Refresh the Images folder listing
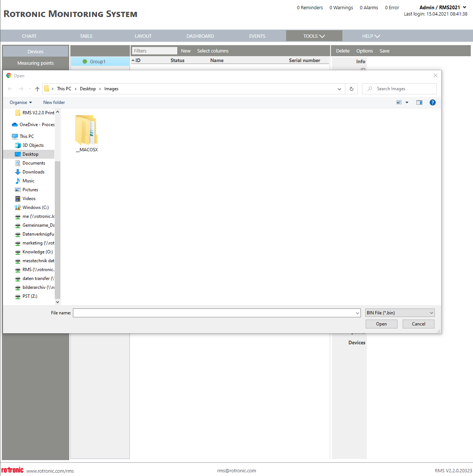Viewport: 473px width, 476px height. [x=352, y=89]
